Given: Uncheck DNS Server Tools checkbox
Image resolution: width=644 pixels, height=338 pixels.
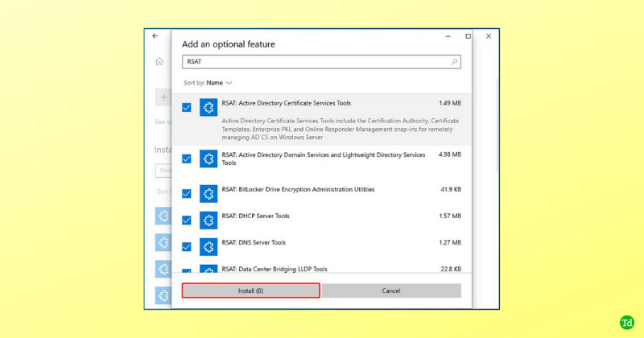Looking at the screenshot, I should pos(187,247).
